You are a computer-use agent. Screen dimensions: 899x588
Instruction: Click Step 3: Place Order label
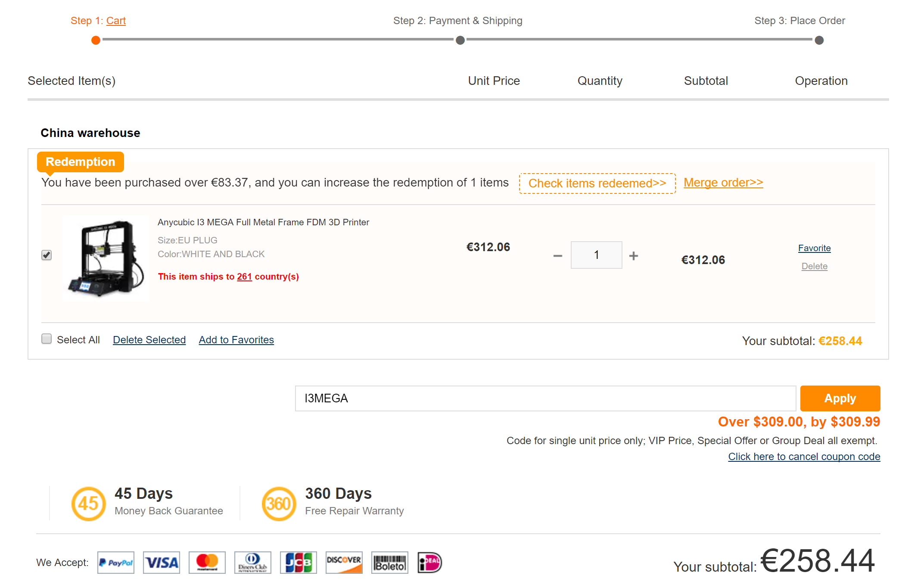[799, 21]
